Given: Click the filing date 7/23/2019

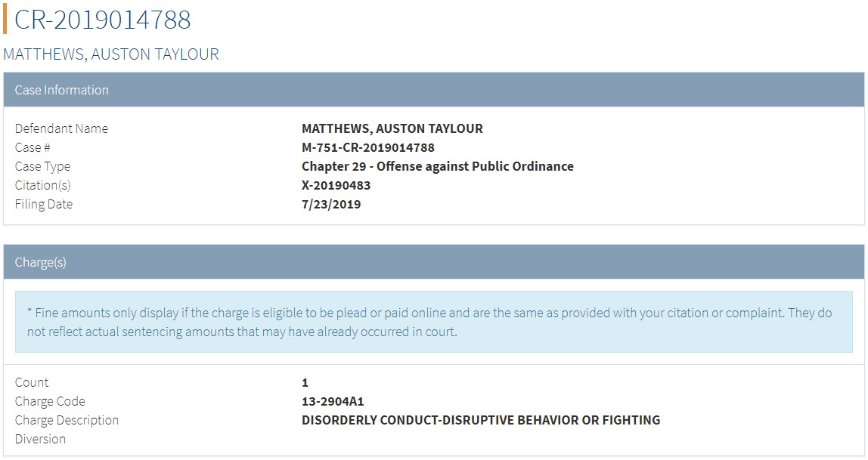Looking at the screenshot, I should [331, 204].
